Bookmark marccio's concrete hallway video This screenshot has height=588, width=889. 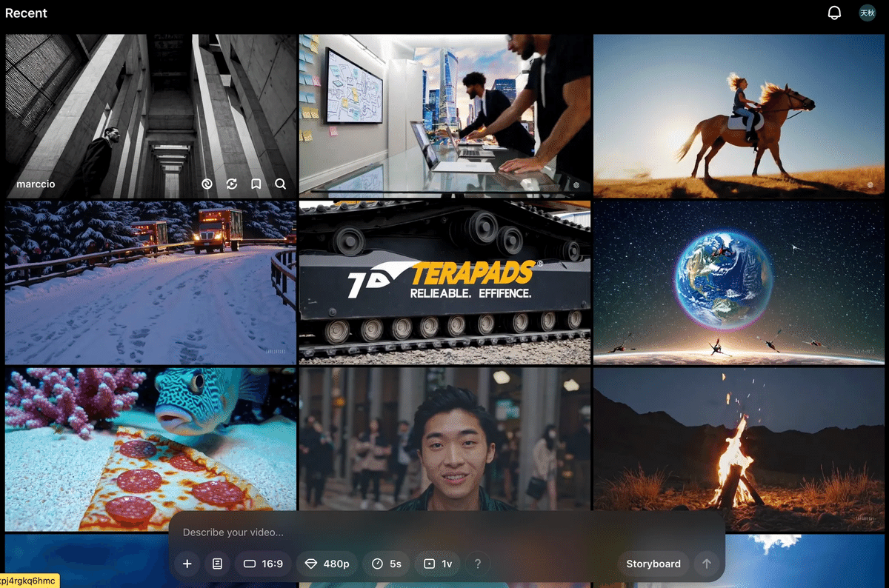[x=256, y=184]
